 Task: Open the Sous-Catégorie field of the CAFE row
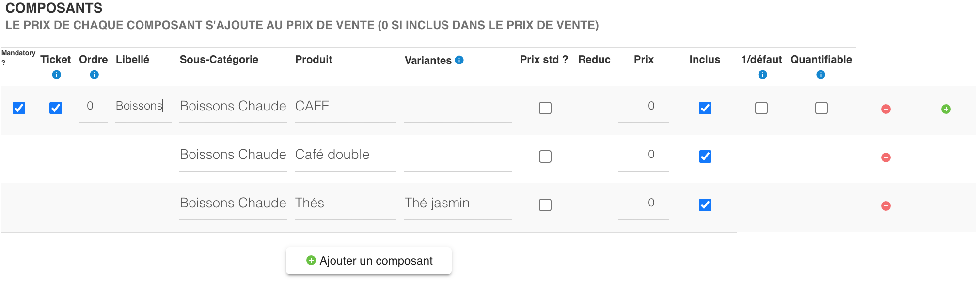233,106
